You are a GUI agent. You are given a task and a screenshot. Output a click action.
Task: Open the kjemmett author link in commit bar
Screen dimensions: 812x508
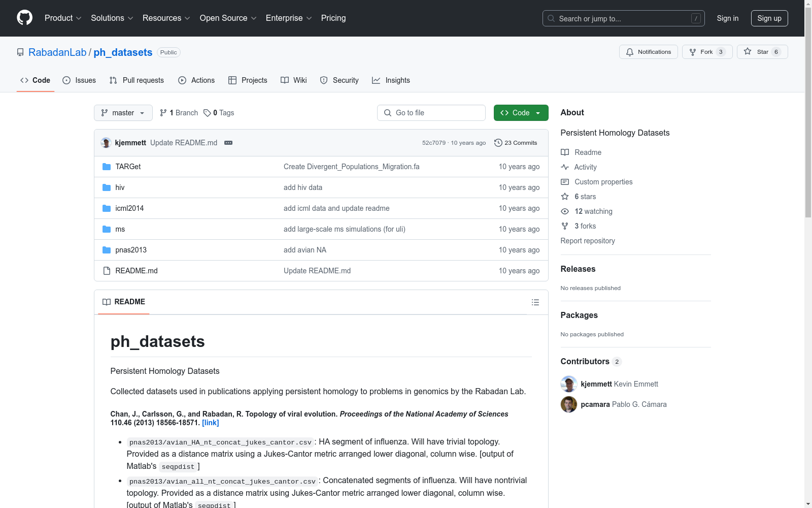[130, 143]
